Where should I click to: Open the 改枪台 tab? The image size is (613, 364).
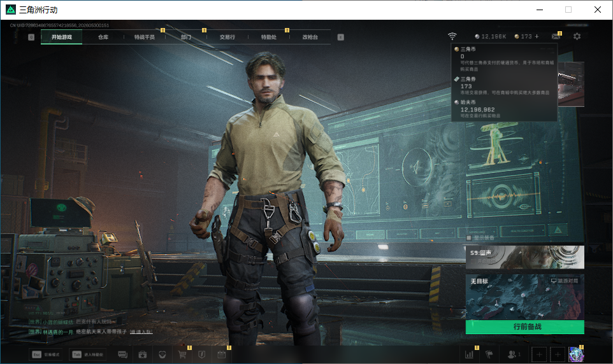point(310,37)
